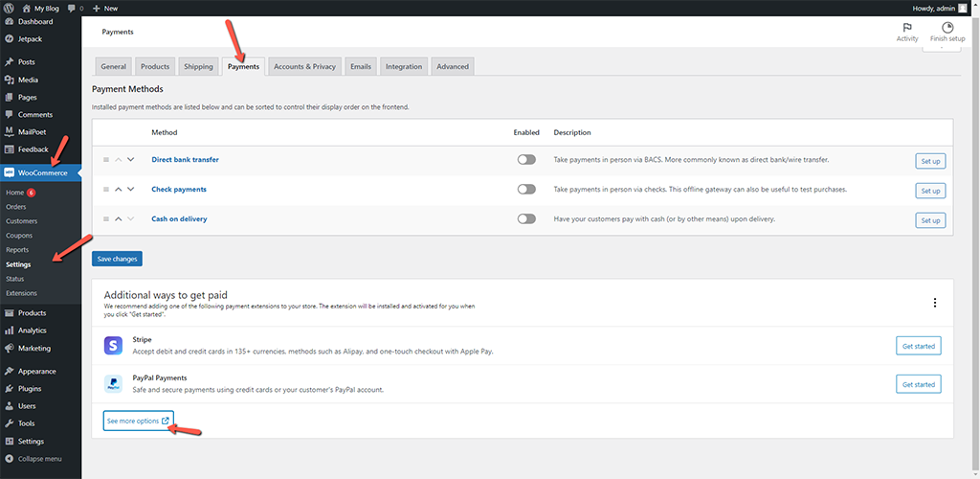Open the WooCommerce sidebar menu
The image size is (980, 479).
40,172
